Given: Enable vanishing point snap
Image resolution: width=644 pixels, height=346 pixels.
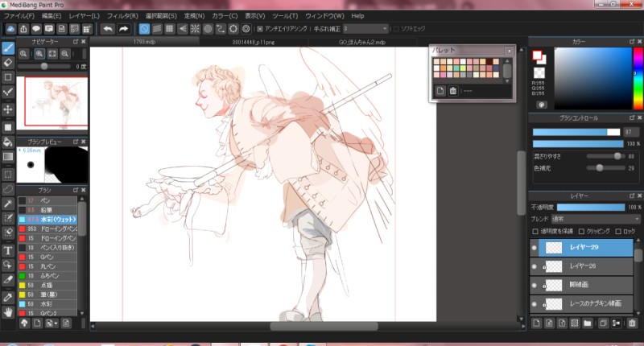Looking at the screenshot, I should click(x=183, y=29).
